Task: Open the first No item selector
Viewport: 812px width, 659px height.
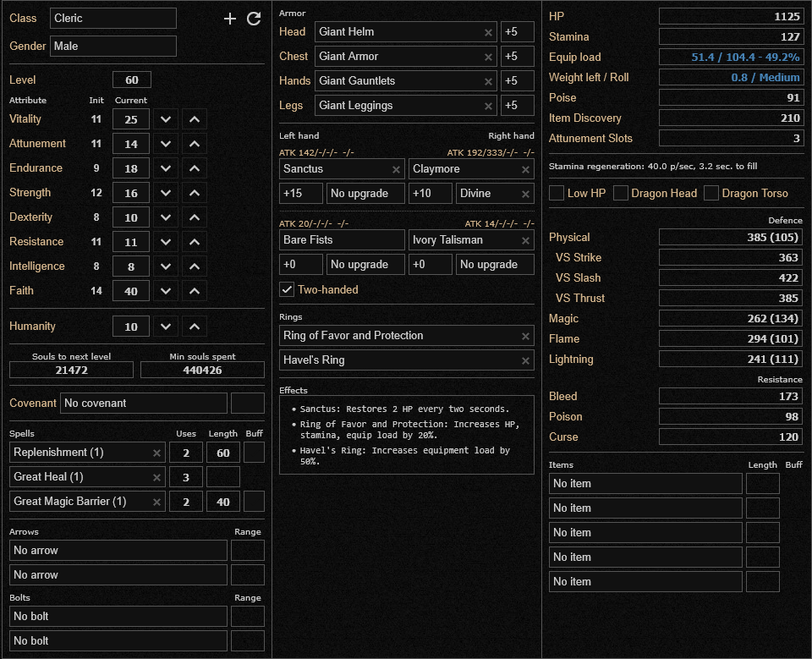Action: tap(645, 483)
